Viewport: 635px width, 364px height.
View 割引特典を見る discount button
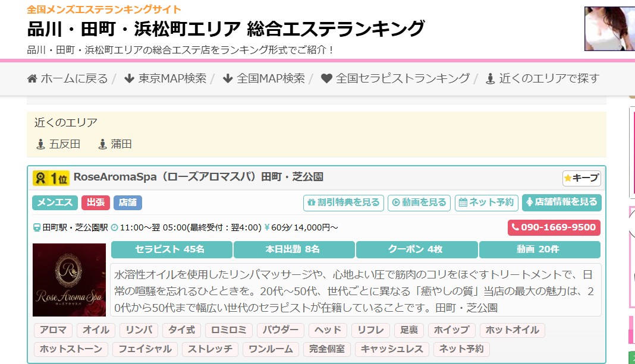pyautogui.click(x=343, y=202)
